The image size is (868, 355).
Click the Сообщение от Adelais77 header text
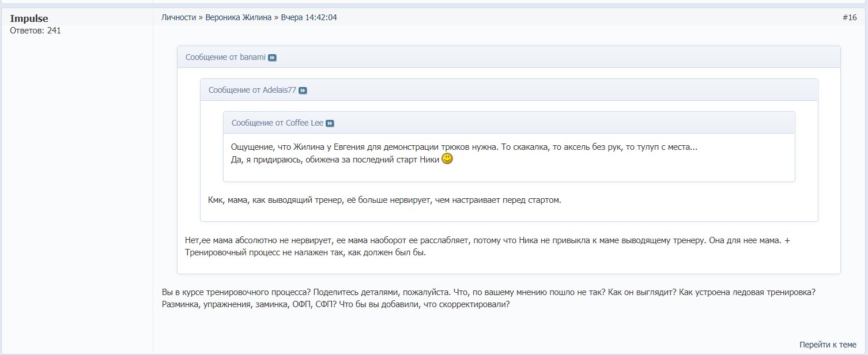(252, 90)
